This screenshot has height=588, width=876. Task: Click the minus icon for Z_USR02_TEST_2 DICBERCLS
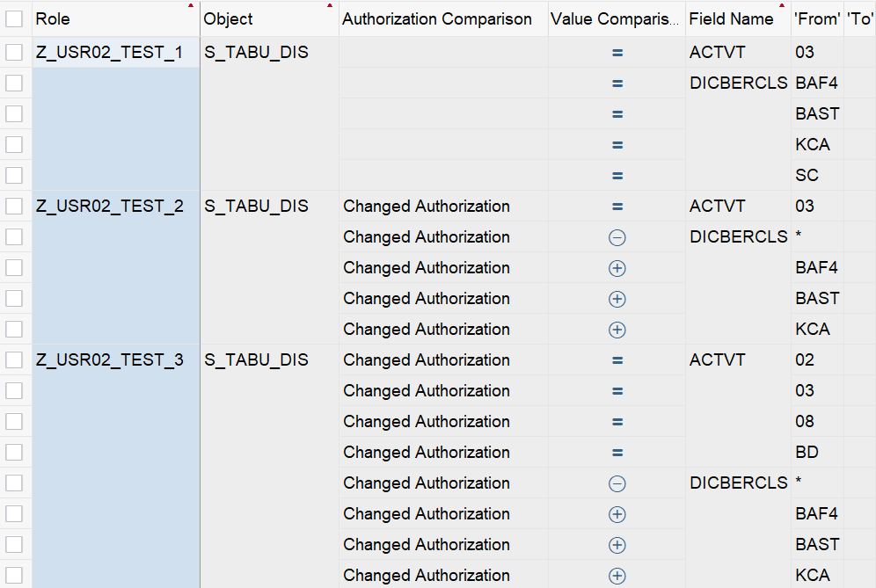[617, 237]
